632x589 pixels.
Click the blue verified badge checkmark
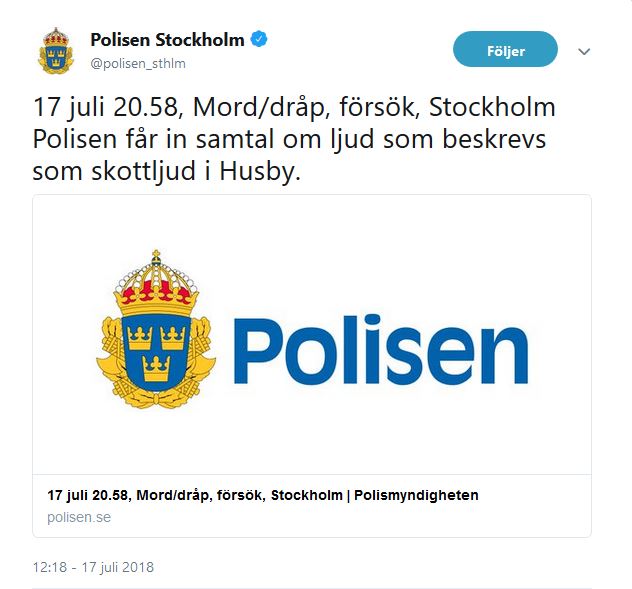259,40
